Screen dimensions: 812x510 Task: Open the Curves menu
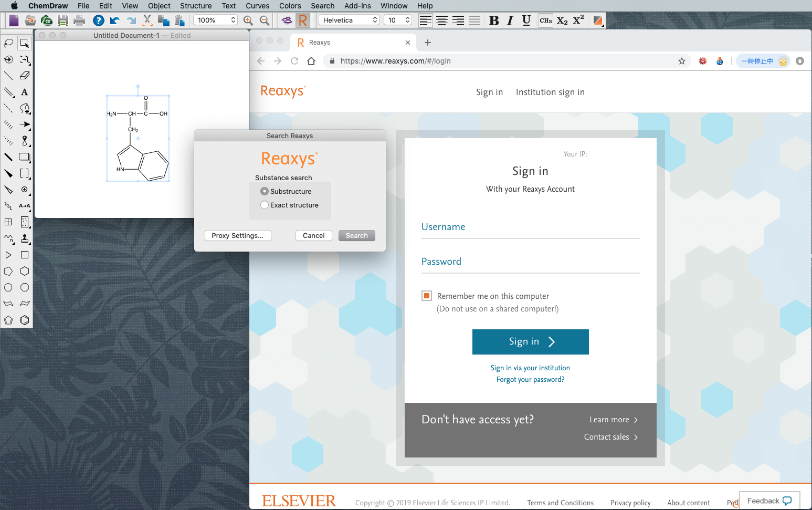point(257,6)
